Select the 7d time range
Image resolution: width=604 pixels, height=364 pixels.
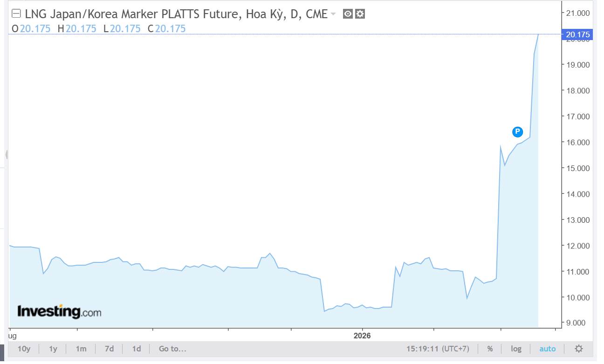(109, 349)
